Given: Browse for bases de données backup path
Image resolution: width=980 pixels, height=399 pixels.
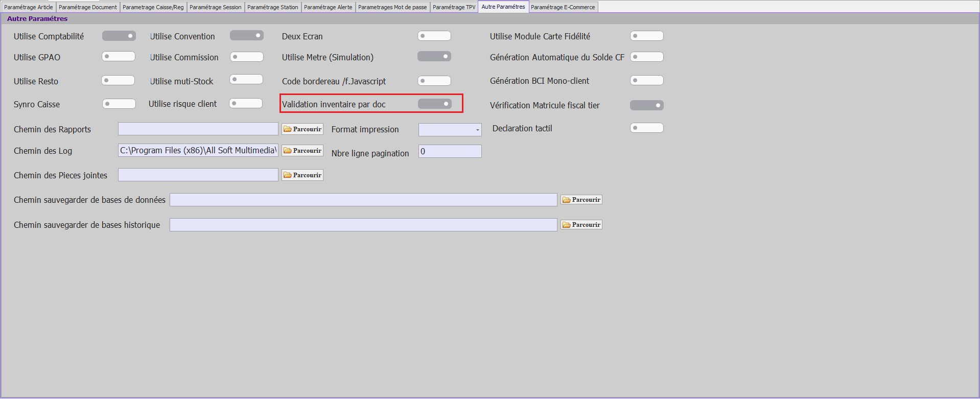Looking at the screenshot, I should coord(581,200).
